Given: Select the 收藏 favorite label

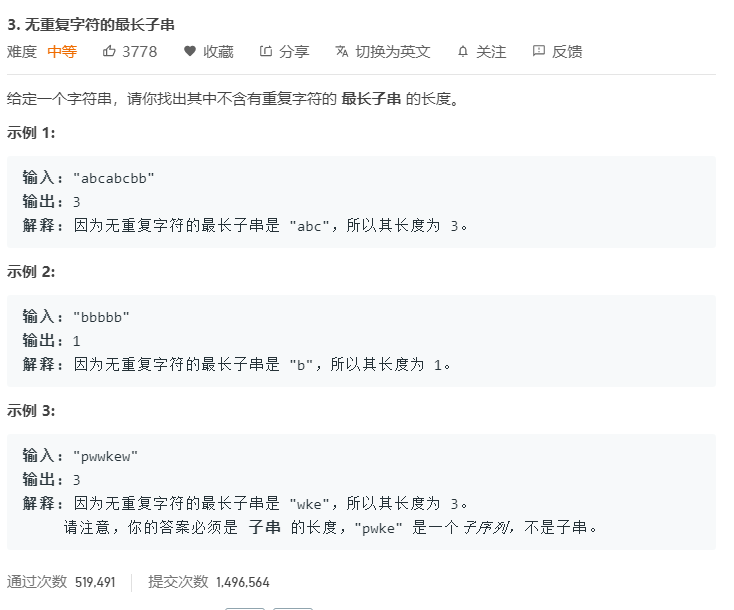Looking at the screenshot, I should 218,51.
